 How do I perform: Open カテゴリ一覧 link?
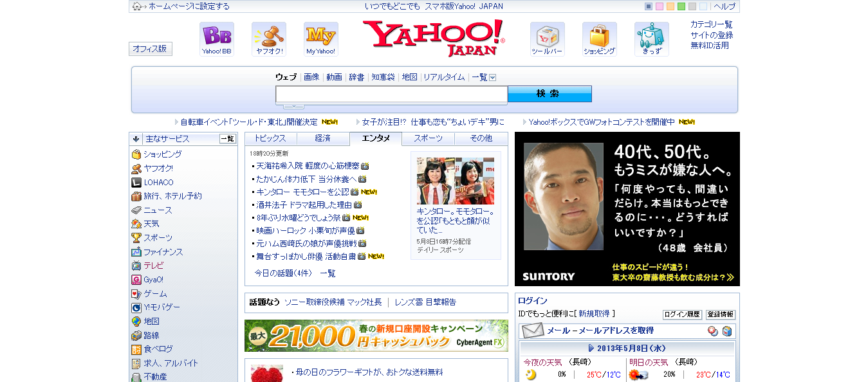(712, 24)
